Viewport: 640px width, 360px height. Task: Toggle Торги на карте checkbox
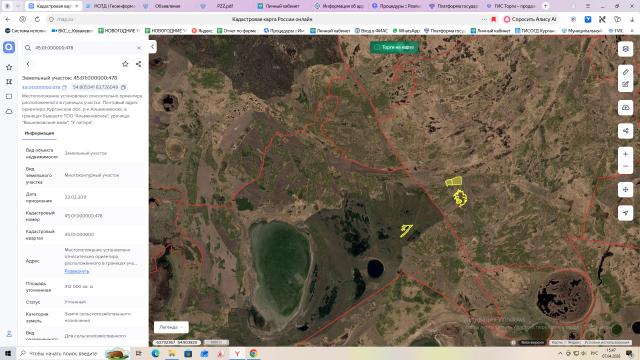coord(377,47)
